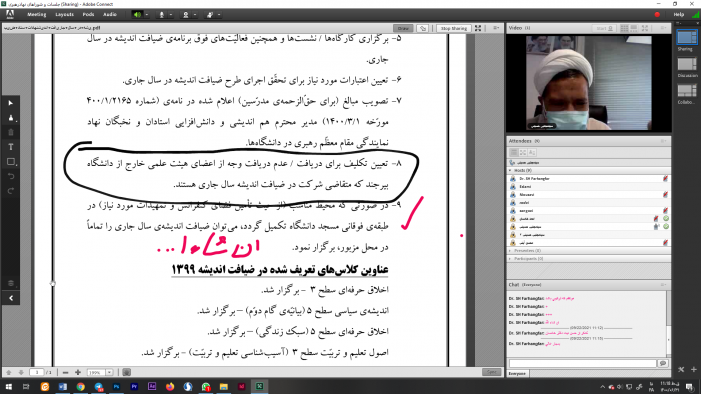Open the Meeting menu

[37, 15]
